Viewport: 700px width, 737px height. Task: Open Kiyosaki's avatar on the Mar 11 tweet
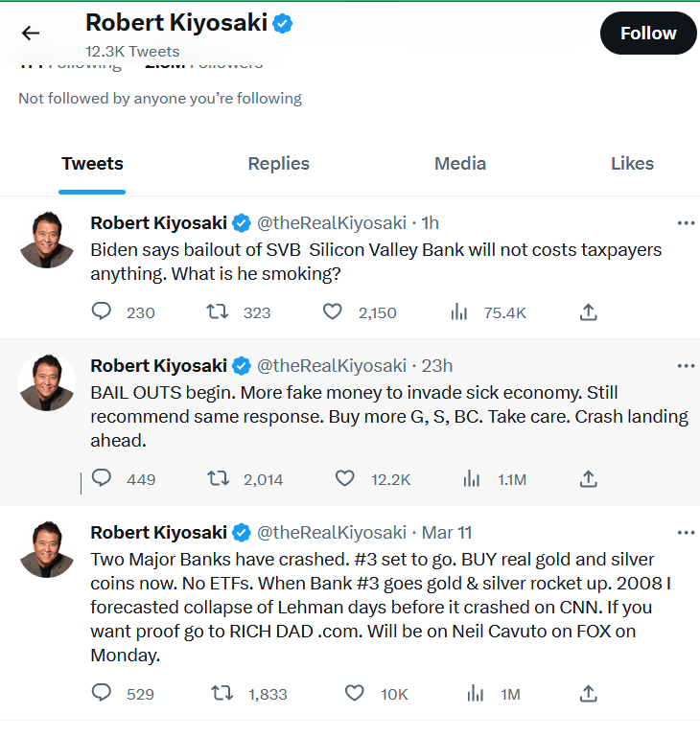point(47,549)
